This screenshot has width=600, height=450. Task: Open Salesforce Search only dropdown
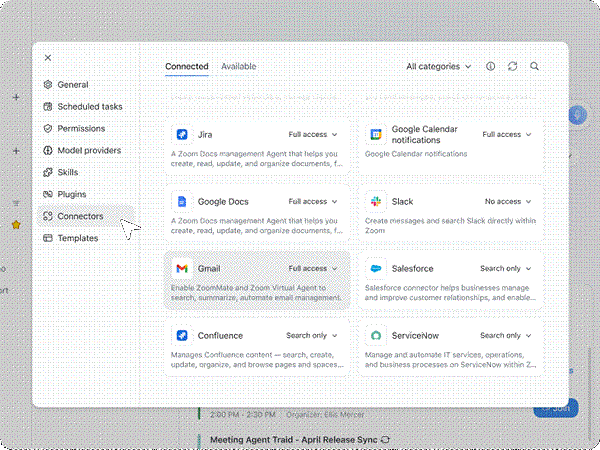click(505, 268)
